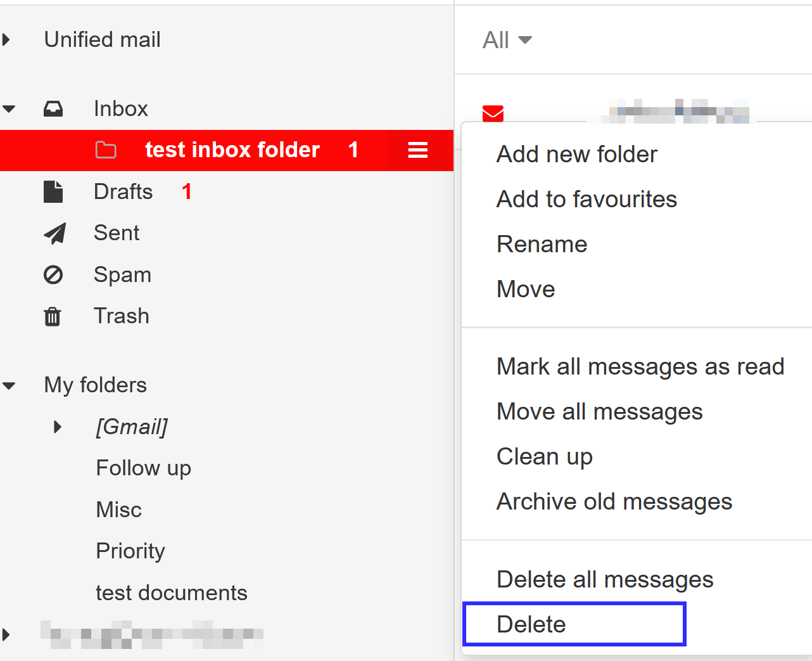
Task: Click the Trash bin icon
Action: pos(53,316)
